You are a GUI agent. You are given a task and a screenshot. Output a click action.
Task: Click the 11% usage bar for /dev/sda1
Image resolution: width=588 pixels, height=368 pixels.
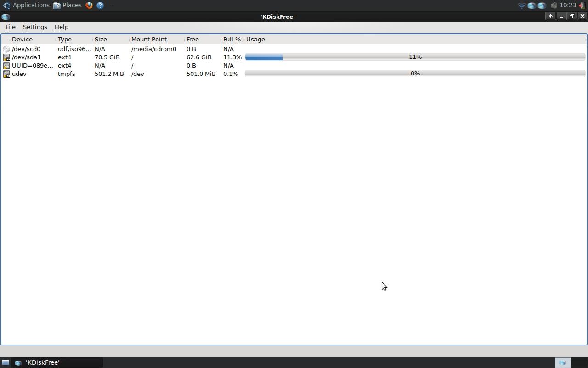pyautogui.click(x=415, y=57)
